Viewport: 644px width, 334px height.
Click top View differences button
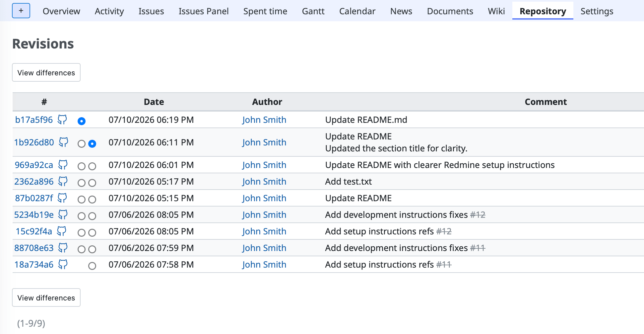click(46, 72)
